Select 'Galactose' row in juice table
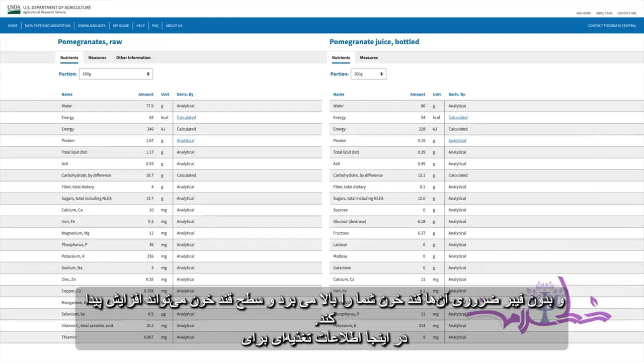The width and height of the screenshot is (644, 362). click(x=487, y=268)
